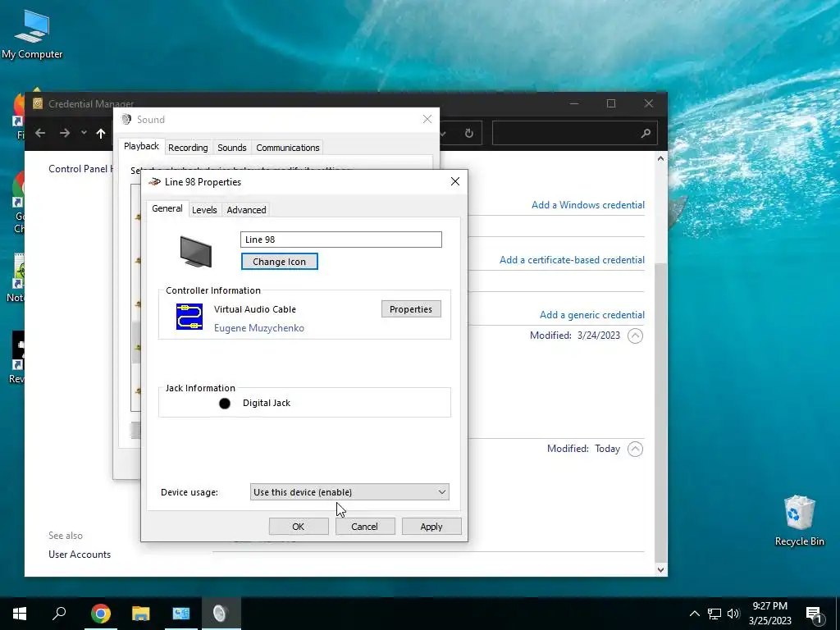Click the Virtual Audio Cable controller icon
Image resolution: width=840 pixels, height=630 pixels.
click(x=189, y=317)
